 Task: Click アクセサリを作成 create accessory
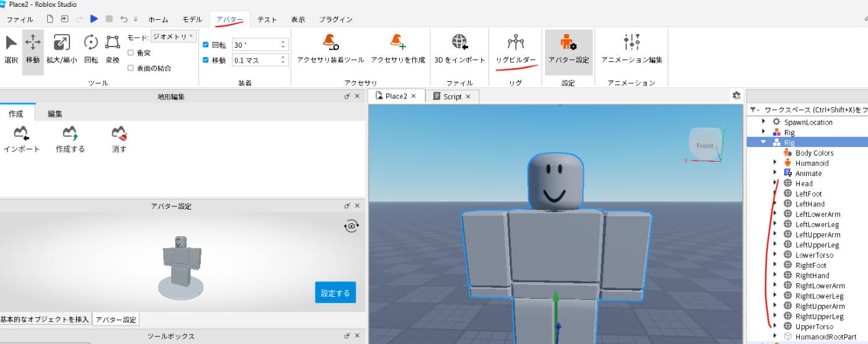[398, 50]
